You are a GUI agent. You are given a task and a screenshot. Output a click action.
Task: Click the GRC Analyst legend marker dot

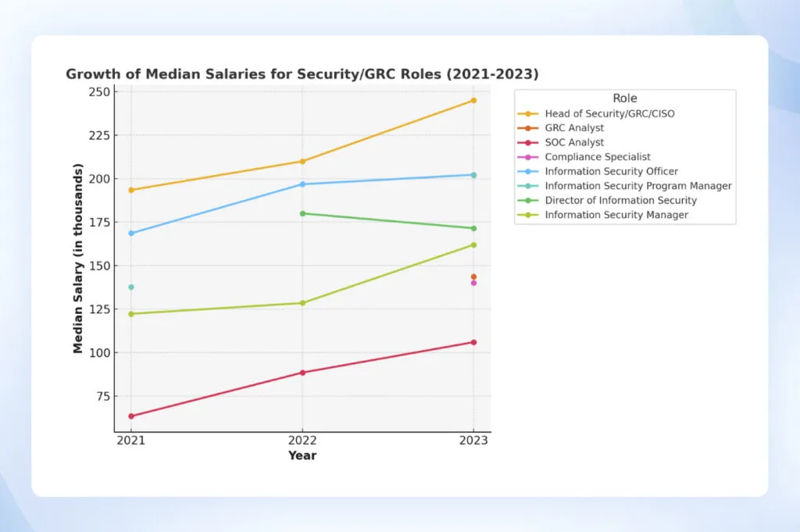(527, 127)
